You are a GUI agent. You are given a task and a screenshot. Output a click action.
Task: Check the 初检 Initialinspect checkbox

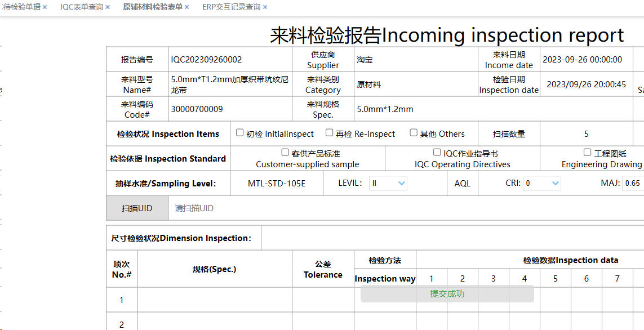tap(239, 133)
